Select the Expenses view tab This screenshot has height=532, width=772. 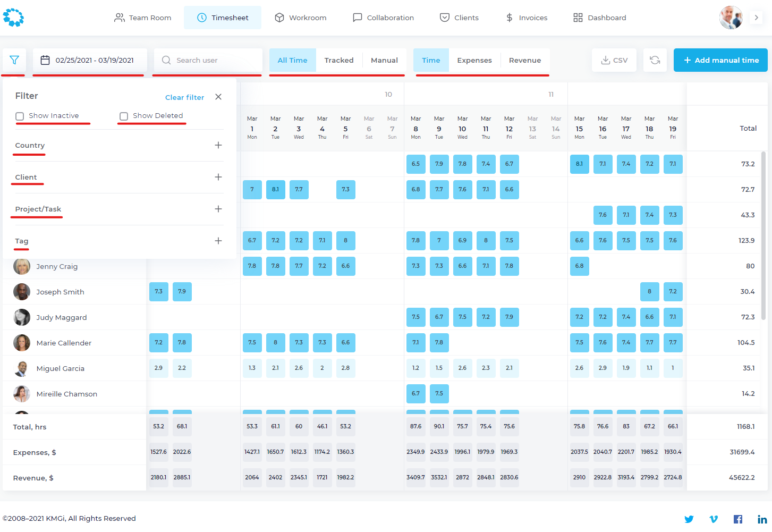474,60
